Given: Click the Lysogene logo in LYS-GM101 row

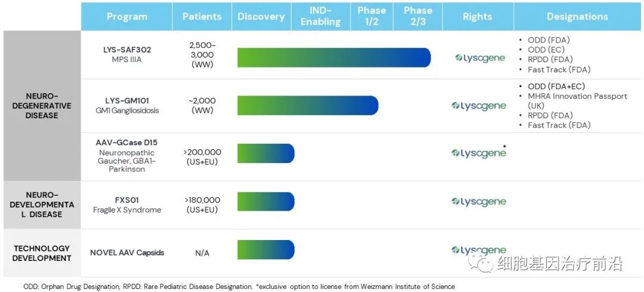Looking at the screenshot, I should [x=478, y=106].
